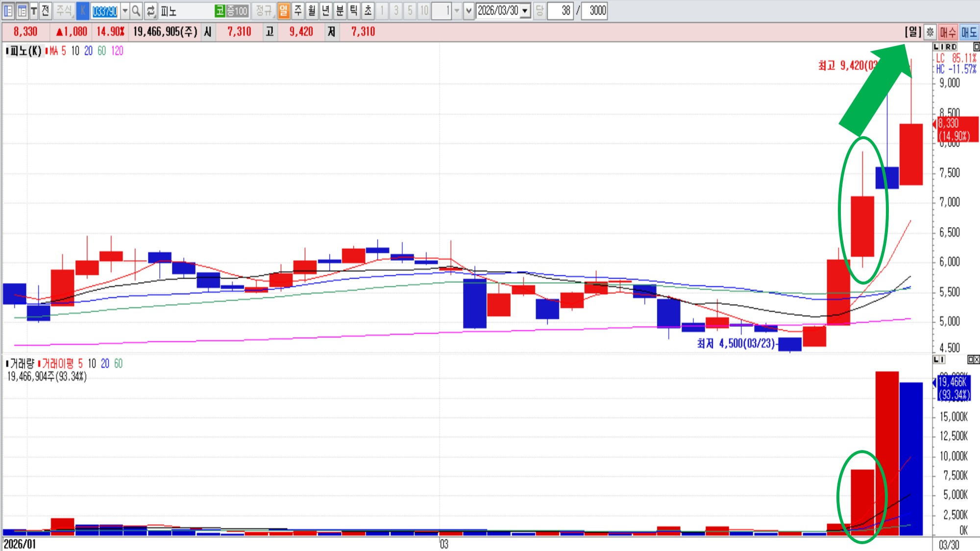Switch to weekly (주) chart period

[298, 10]
